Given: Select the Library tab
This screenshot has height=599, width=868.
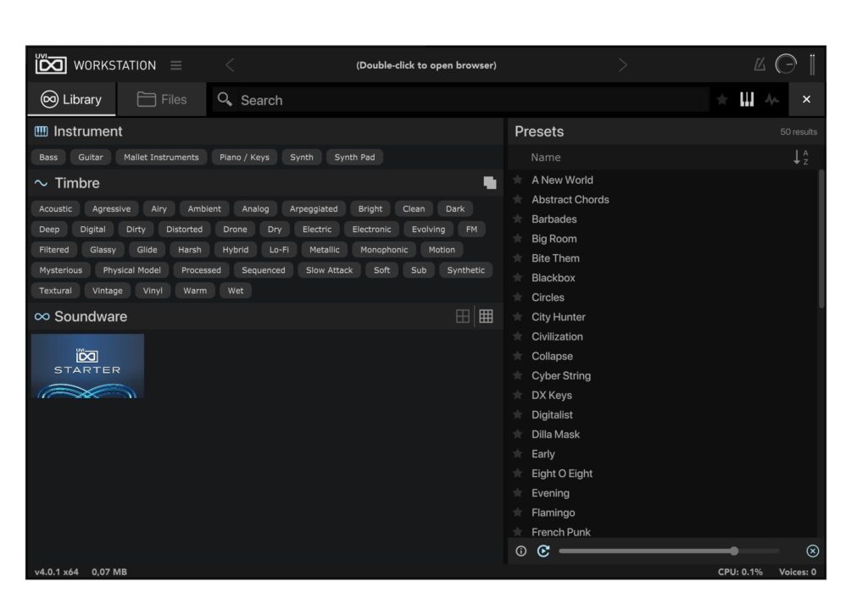Looking at the screenshot, I should pyautogui.click(x=71, y=99).
